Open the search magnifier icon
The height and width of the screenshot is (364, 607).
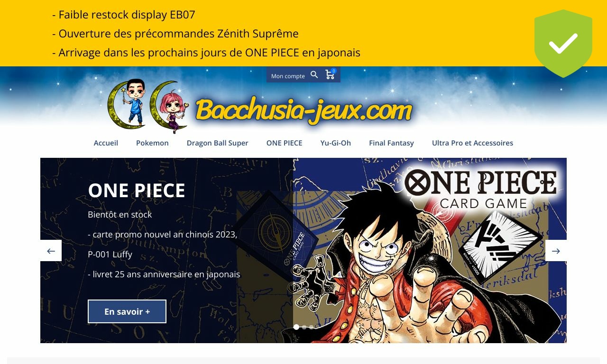(314, 75)
